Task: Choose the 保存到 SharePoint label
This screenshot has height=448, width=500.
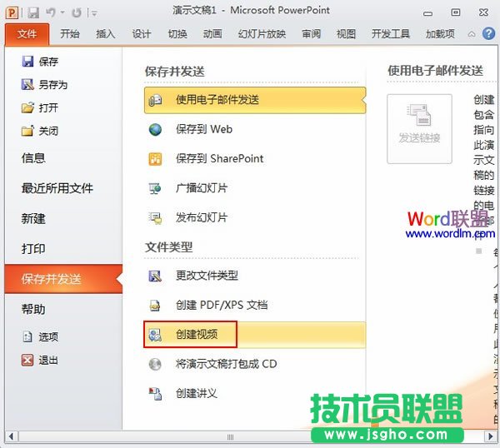Action: point(220,158)
